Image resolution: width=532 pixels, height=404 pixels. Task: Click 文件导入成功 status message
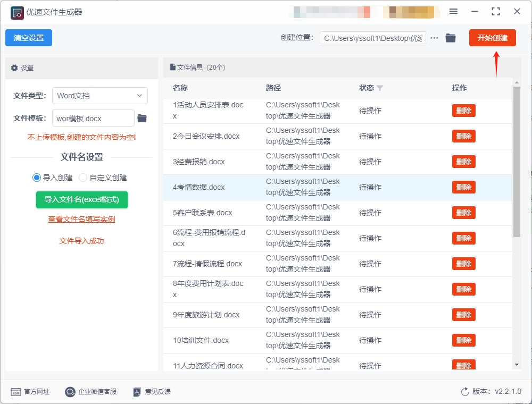click(x=81, y=241)
